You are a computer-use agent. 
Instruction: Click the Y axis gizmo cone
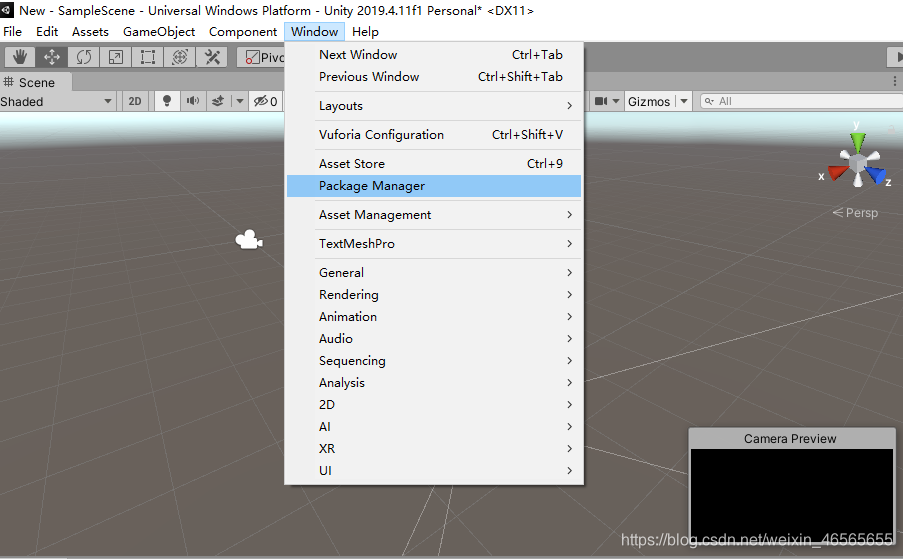(x=858, y=142)
